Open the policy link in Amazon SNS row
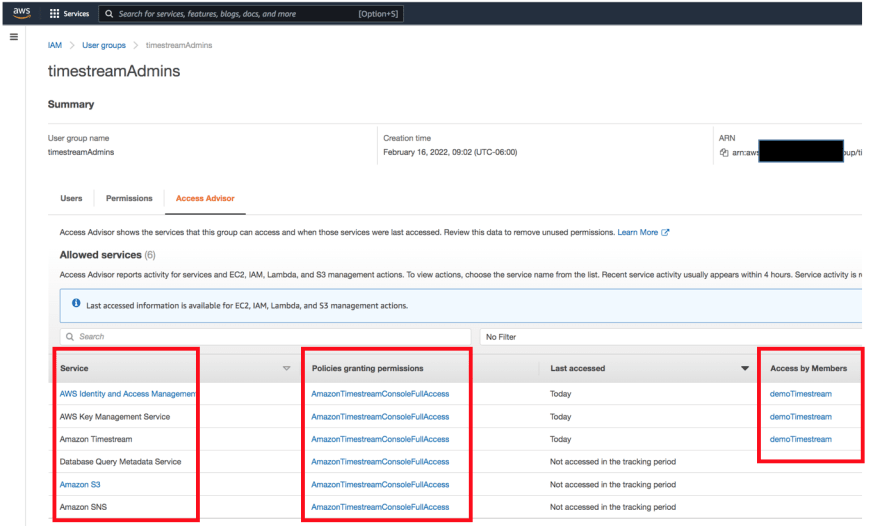This screenshot has height=526, width=880. point(380,507)
